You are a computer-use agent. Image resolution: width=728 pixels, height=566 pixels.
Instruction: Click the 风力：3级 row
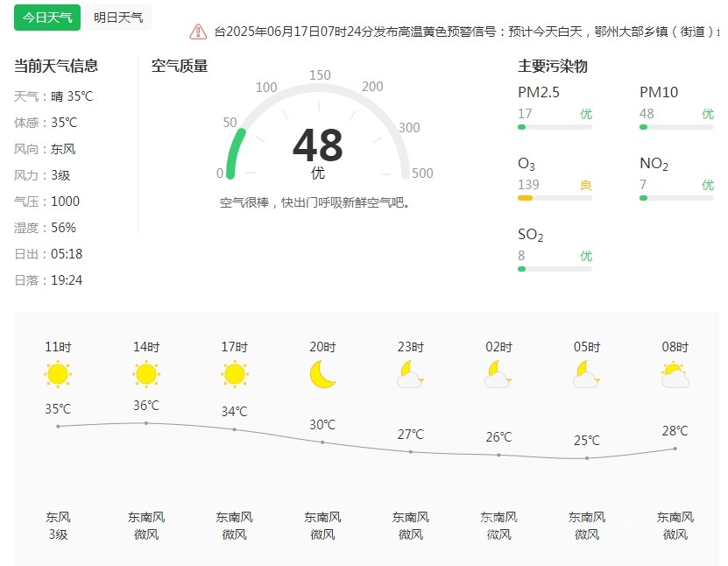tap(42, 175)
